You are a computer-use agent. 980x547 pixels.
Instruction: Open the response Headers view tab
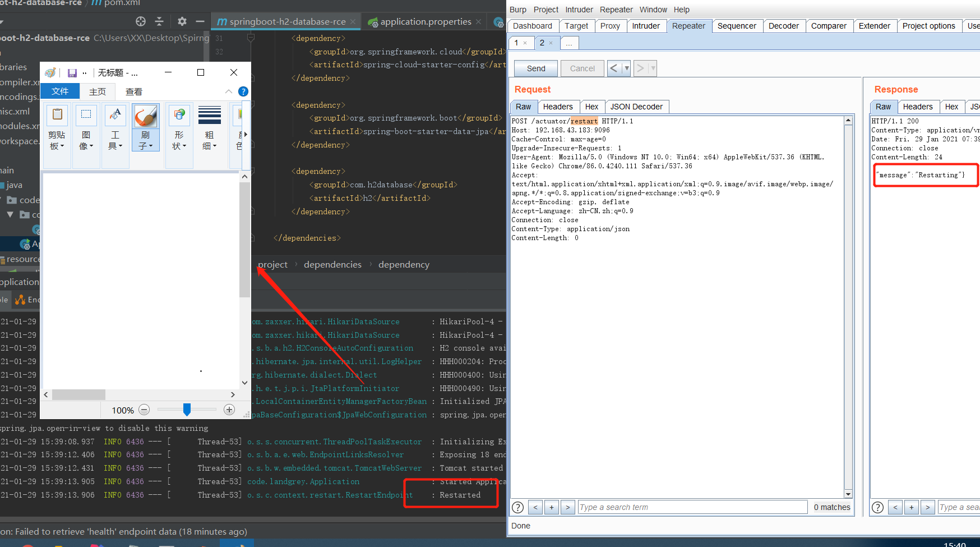tap(918, 107)
